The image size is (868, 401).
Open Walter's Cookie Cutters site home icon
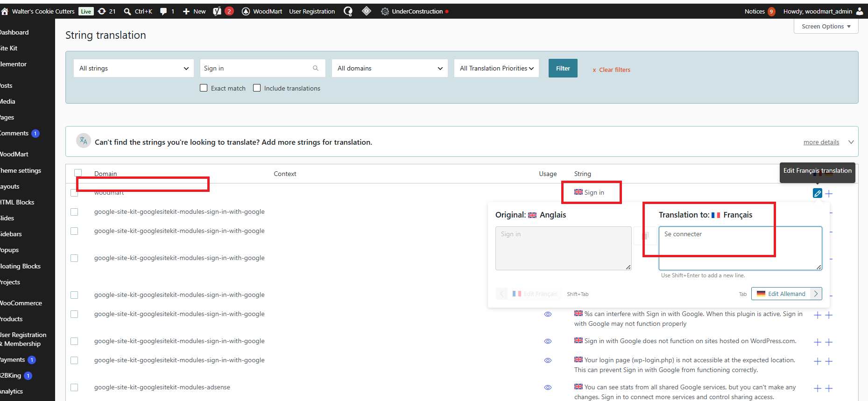click(5, 11)
